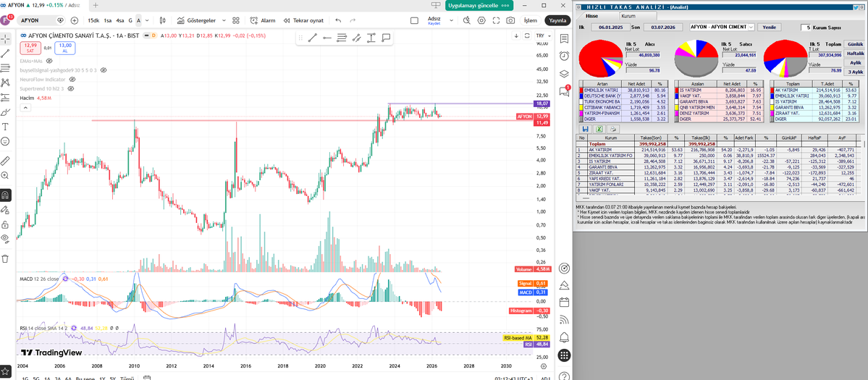Open the watchlist panel in right sidebar
The height and width of the screenshot is (380, 868).
[564, 39]
